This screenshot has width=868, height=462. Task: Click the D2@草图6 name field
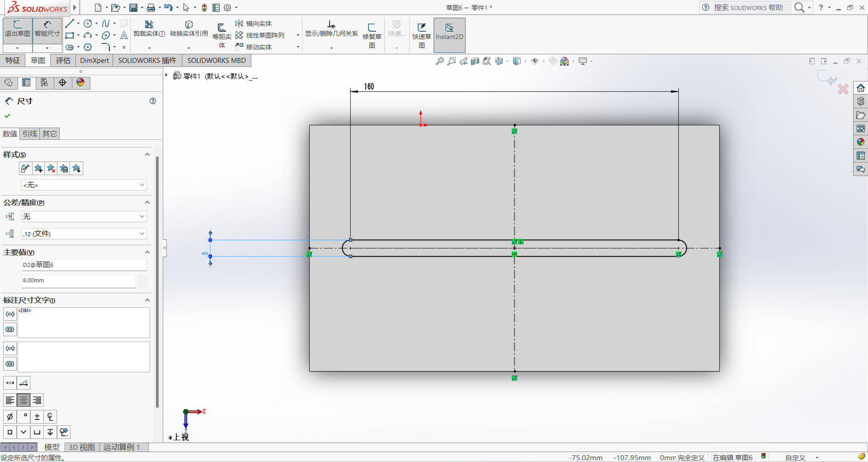[x=84, y=265]
